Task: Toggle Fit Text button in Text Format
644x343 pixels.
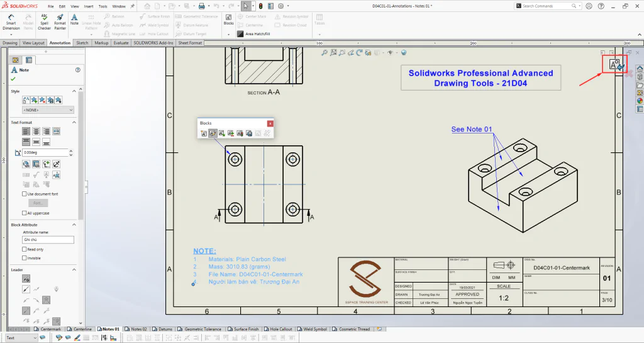Action: (x=56, y=132)
